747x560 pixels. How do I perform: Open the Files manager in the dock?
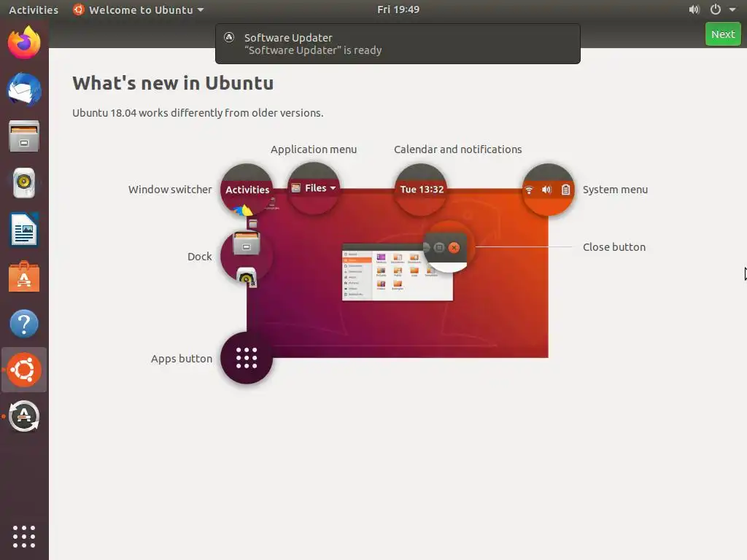pyautogui.click(x=24, y=136)
